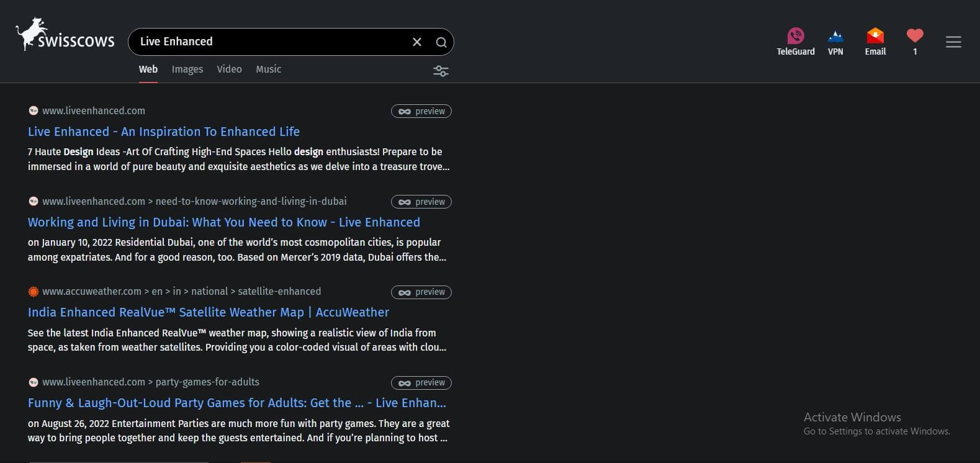This screenshot has height=463, width=980.
Task: Preview the www.liveenhanced.com homepage result
Action: click(421, 111)
